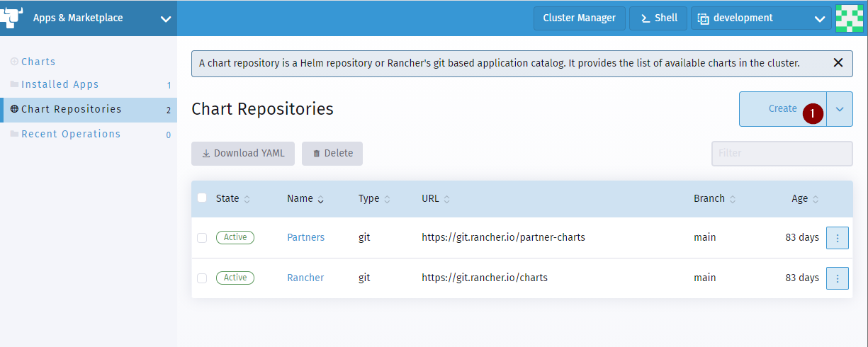Open actions menu for Partners row
The width and height of the screenshot is (868, 347).
coord(837,238)
